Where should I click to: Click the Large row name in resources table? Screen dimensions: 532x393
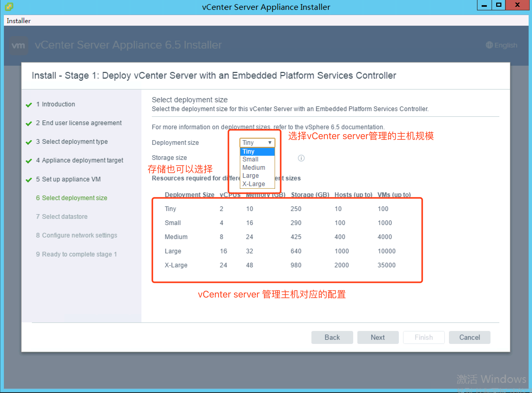(173, 251)
